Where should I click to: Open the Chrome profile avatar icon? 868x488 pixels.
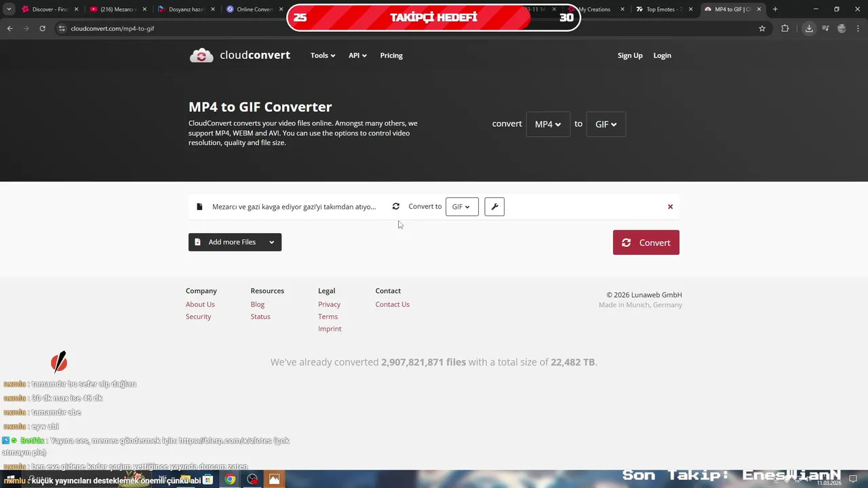pos(842,28)
